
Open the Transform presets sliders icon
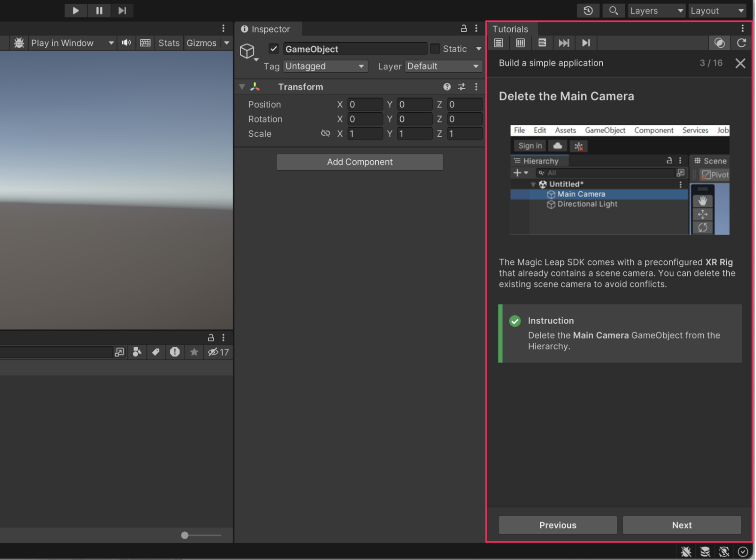461,87
